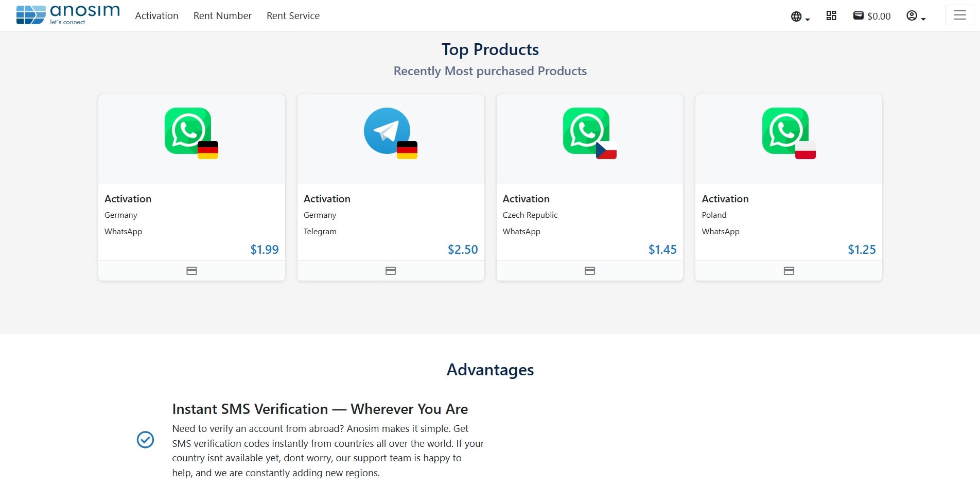The width and height of the screenshot is (980, 486).
Task: Open the Activation menu item
Action: pyautogui.click(x=156, y=16)
